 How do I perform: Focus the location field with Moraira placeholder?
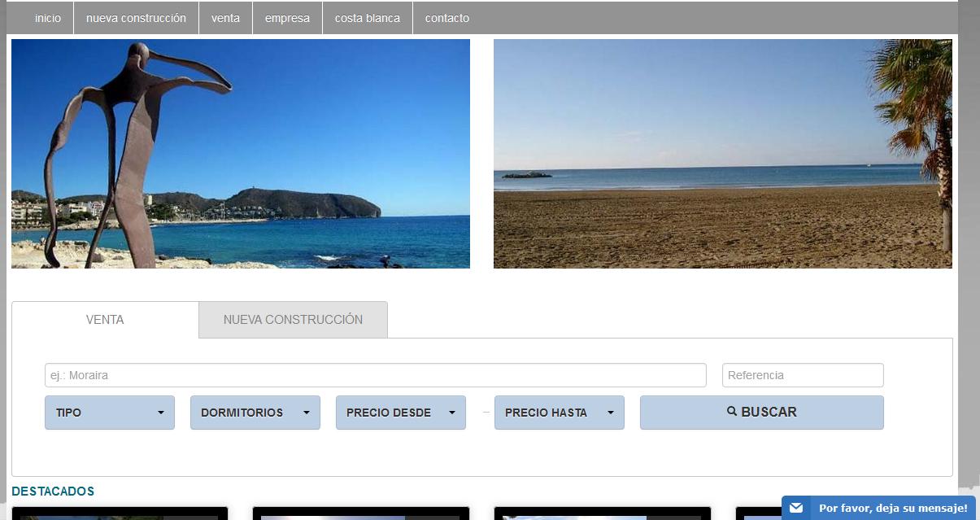(375, 375)
